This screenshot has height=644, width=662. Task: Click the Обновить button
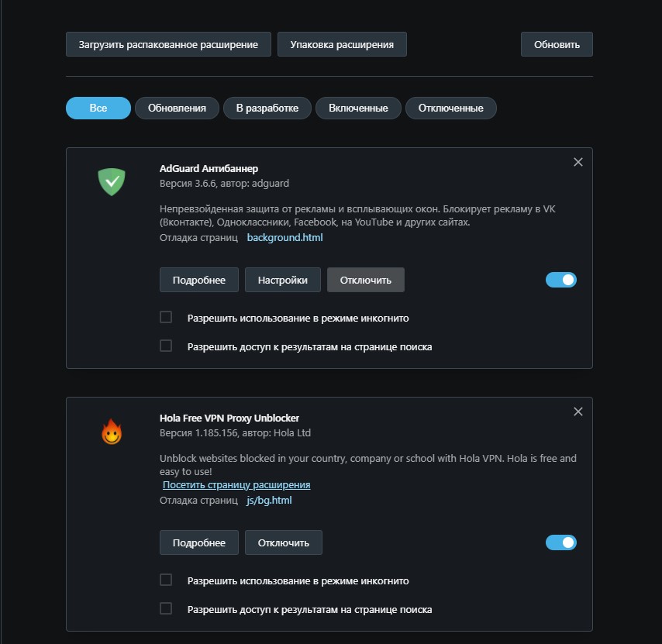[x=557, y=44]
